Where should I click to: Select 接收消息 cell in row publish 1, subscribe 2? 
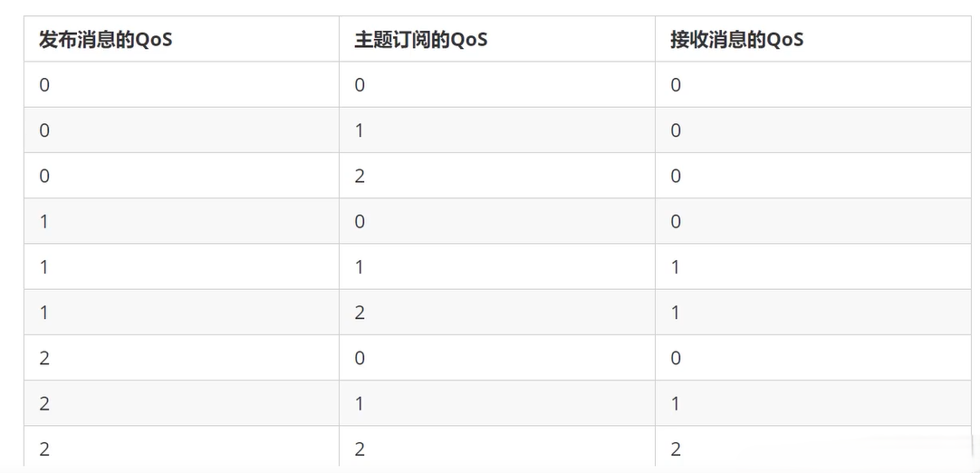point(813,313)
